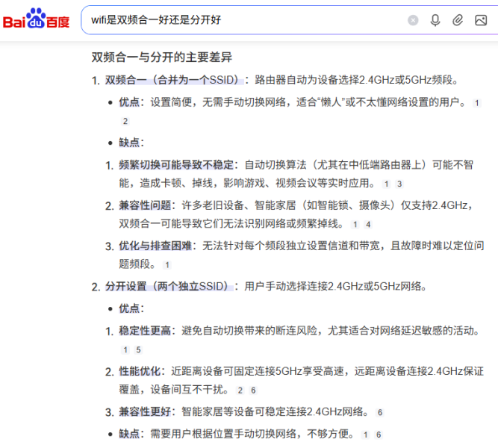Open citation 3 after 视频会议等实时应用
Screen dimensions: 498x448
[399, 184]
